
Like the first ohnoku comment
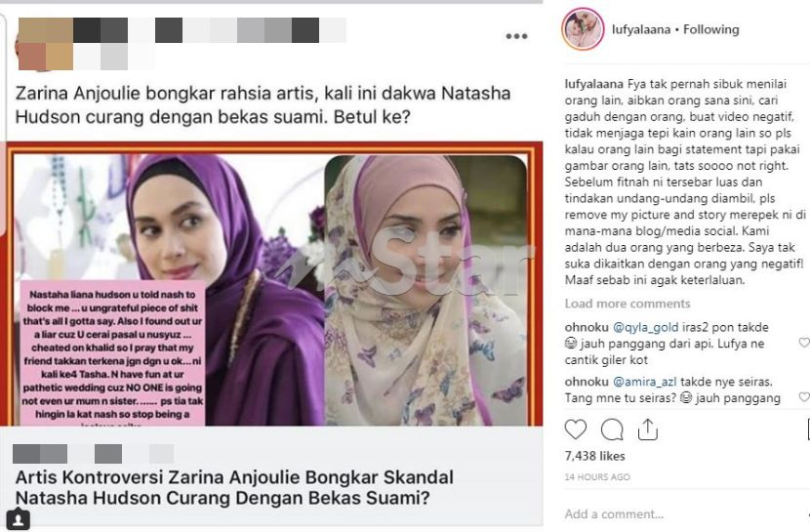click(804, 343)
